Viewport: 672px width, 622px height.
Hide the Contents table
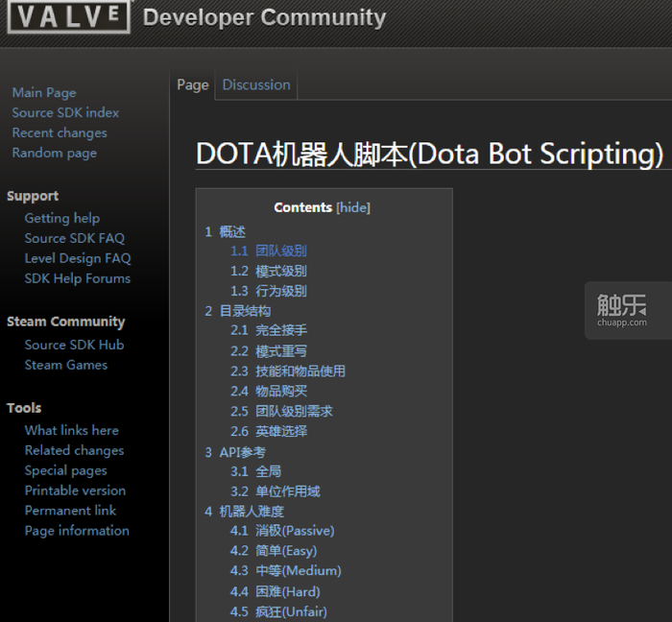tap(353, 207)
